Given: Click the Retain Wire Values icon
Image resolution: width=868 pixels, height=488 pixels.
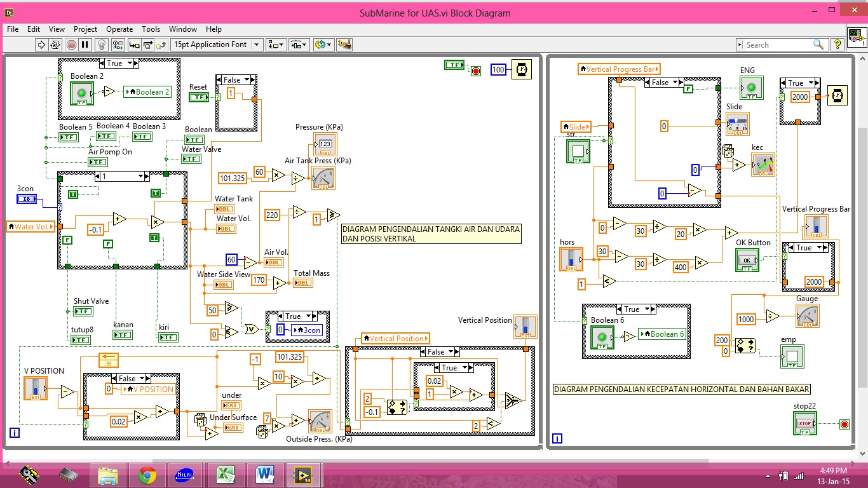Looking at the screenshot, I should pos(118,44).
